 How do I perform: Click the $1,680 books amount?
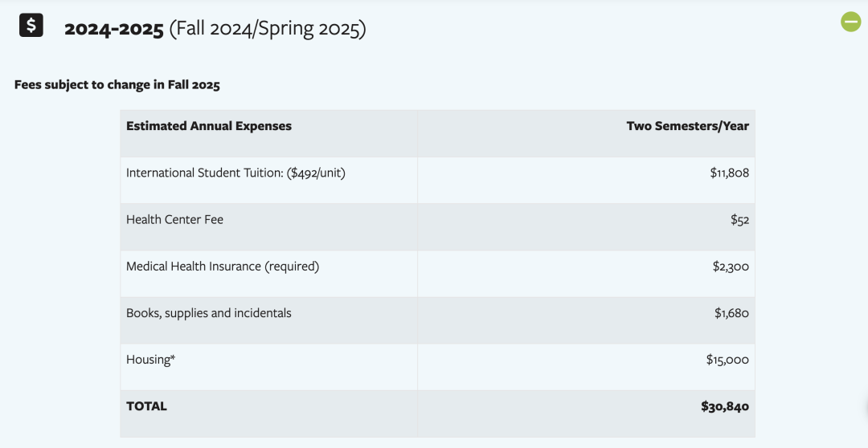(x=732, y=313)
